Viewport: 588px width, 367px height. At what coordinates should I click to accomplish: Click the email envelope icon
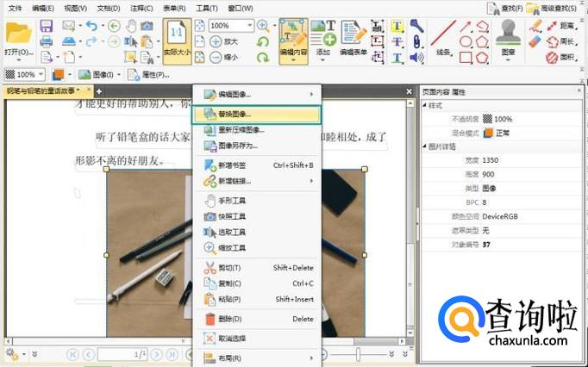(69, 26)
